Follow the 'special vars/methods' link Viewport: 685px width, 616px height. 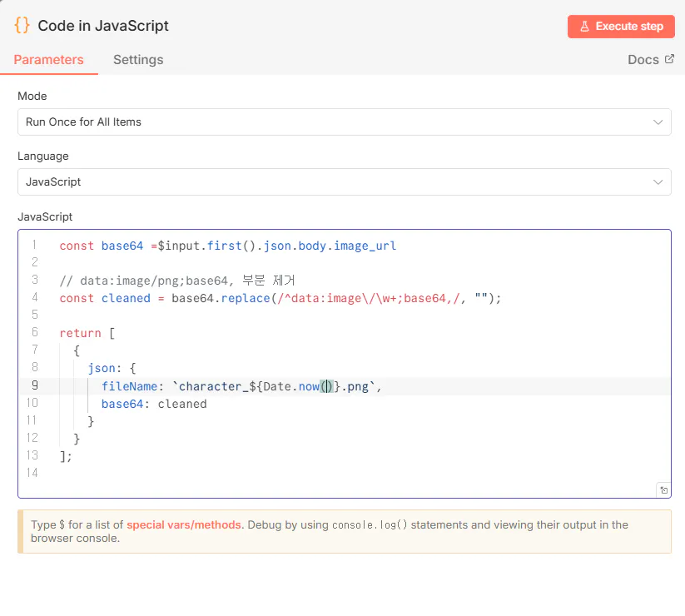(184, 524)
